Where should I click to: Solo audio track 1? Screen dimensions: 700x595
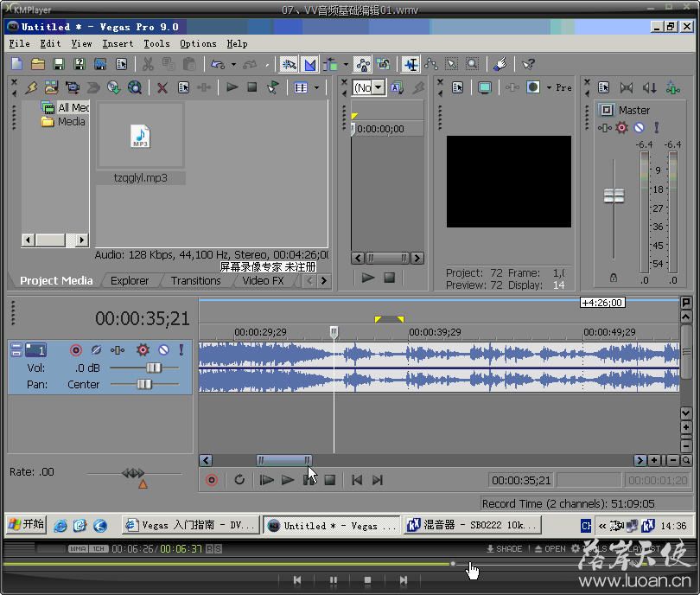(181, 349)
